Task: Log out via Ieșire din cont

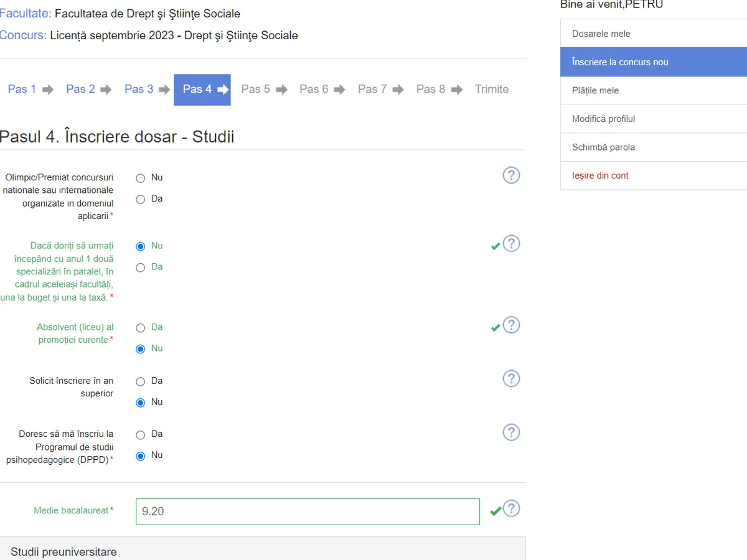Action: click(x=600, y=176)
